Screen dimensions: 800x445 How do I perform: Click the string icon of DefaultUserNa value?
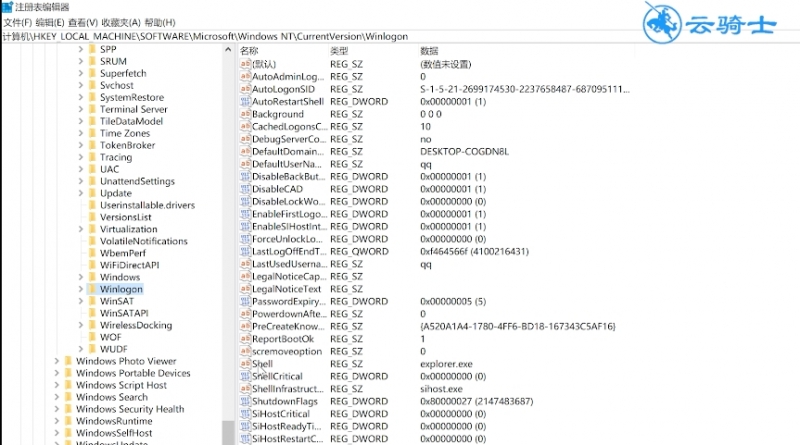click(245, 164)
